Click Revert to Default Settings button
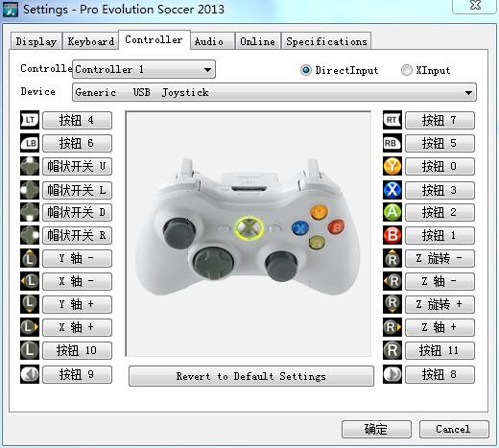Screen dimensions: 499x448 [251, 376]
